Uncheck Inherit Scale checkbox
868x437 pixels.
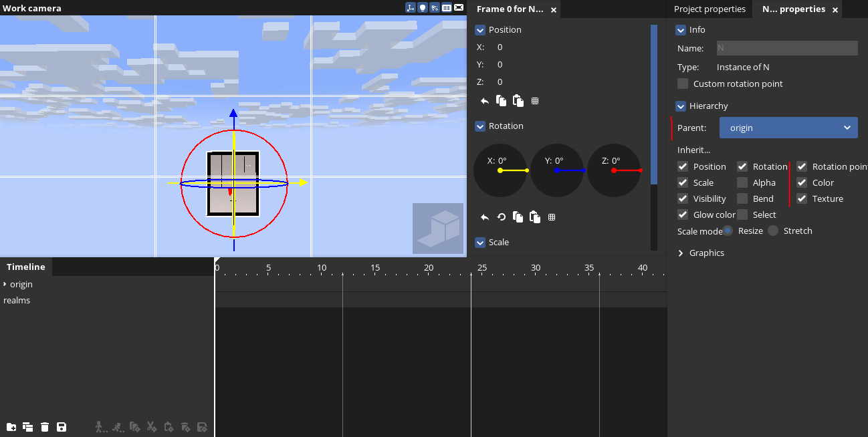683,182
